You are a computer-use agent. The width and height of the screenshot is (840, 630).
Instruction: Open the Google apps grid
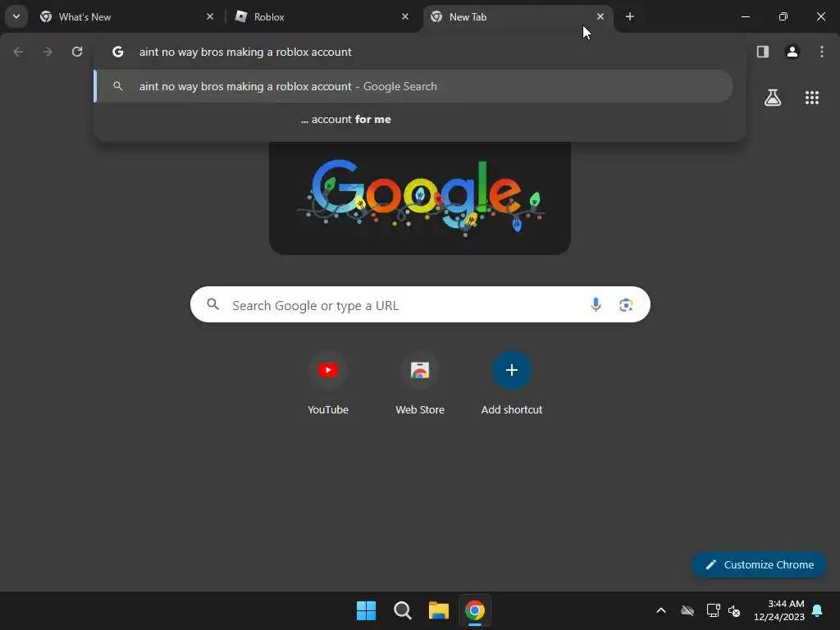(811, 98)
